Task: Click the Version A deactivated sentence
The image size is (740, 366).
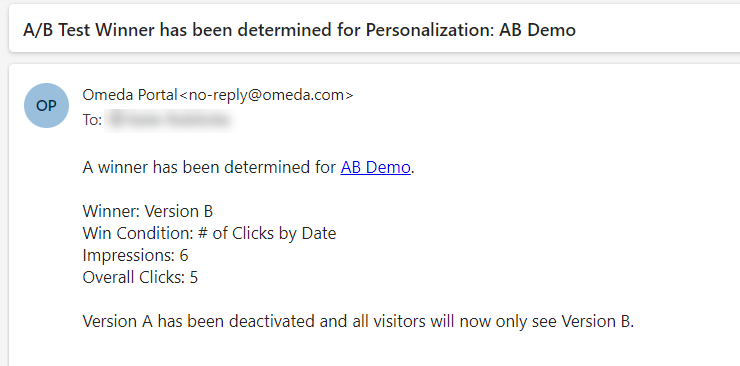Action: 358,321
